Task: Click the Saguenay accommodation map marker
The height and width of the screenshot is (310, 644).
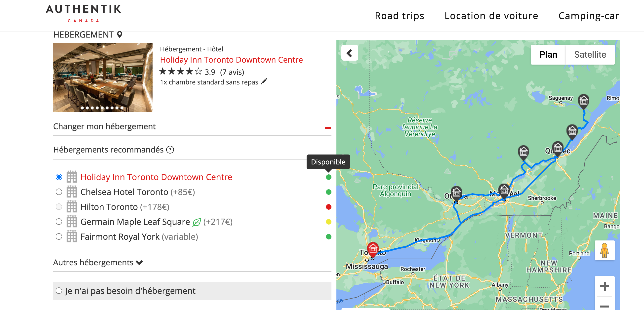Action: click(x=583, y=101)
